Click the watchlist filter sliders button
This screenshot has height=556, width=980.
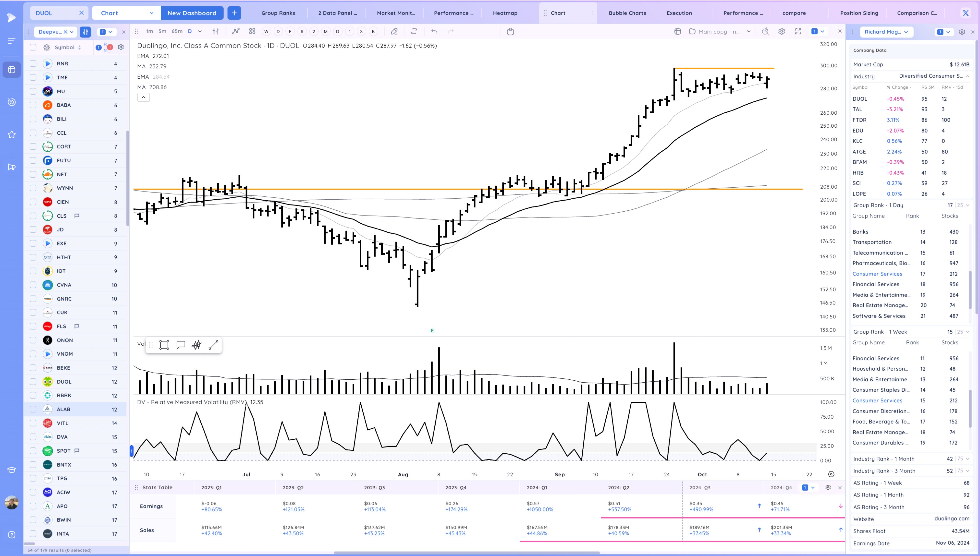coord(85,32)
